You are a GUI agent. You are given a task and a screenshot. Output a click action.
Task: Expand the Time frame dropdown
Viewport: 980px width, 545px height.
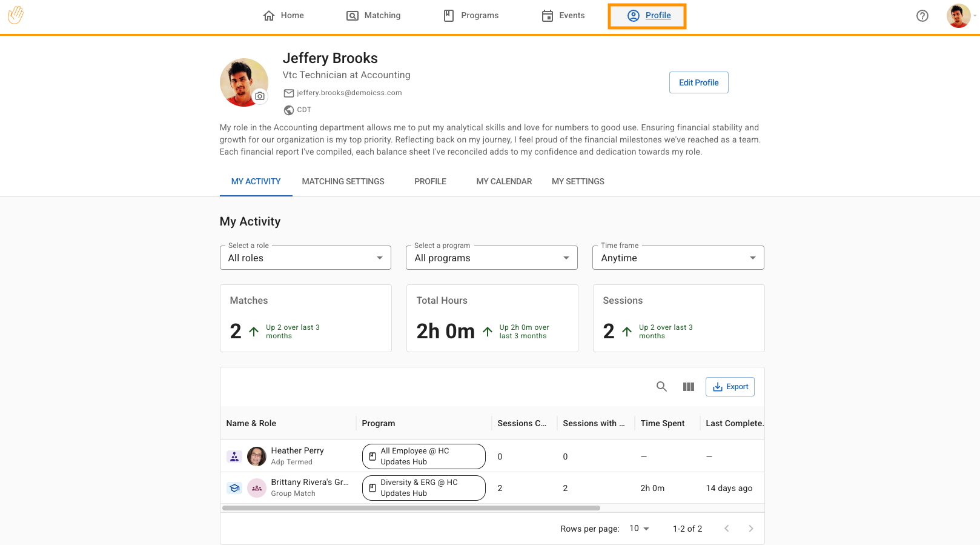pyautogui.click(x=678, y=258)
